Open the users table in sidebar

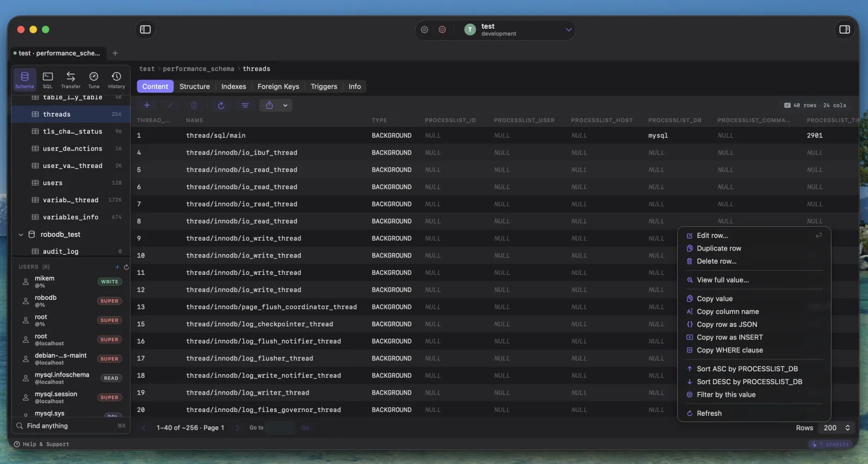click(x=71, y=183)
